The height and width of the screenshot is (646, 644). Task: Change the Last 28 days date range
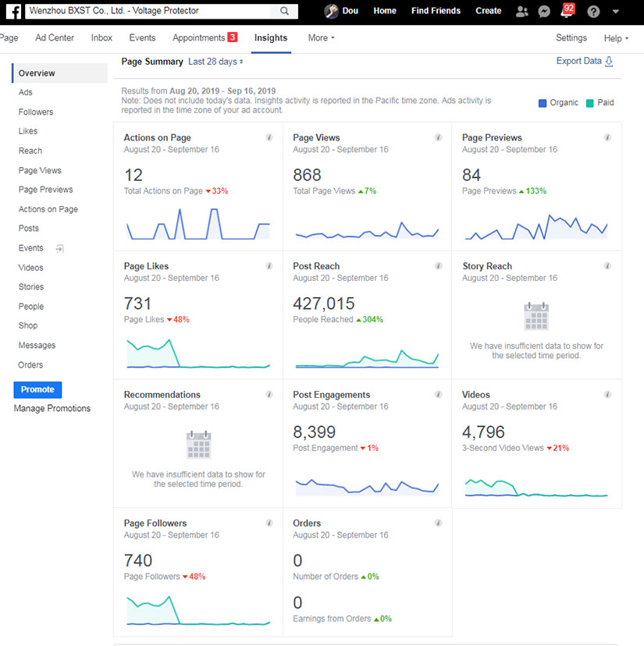click(215, 62)
